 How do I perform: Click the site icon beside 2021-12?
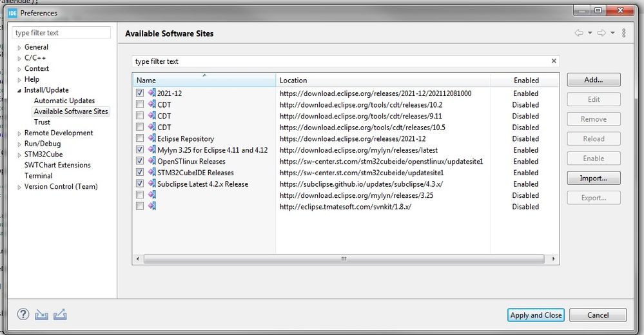(x=152, y=93)
